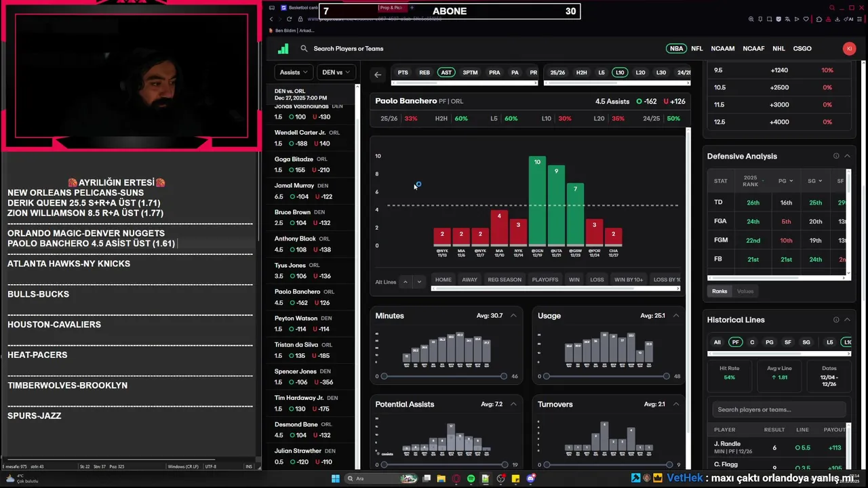Filter chart by REG SEASON

(x=505, y=279)
